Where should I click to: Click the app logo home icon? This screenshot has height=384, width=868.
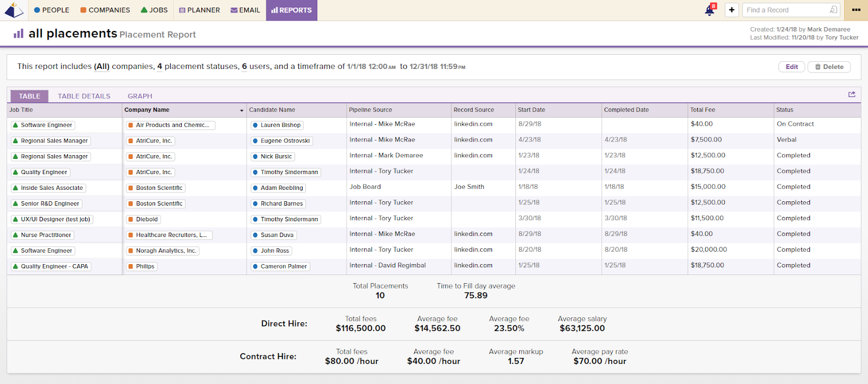(x=14, y=10)
